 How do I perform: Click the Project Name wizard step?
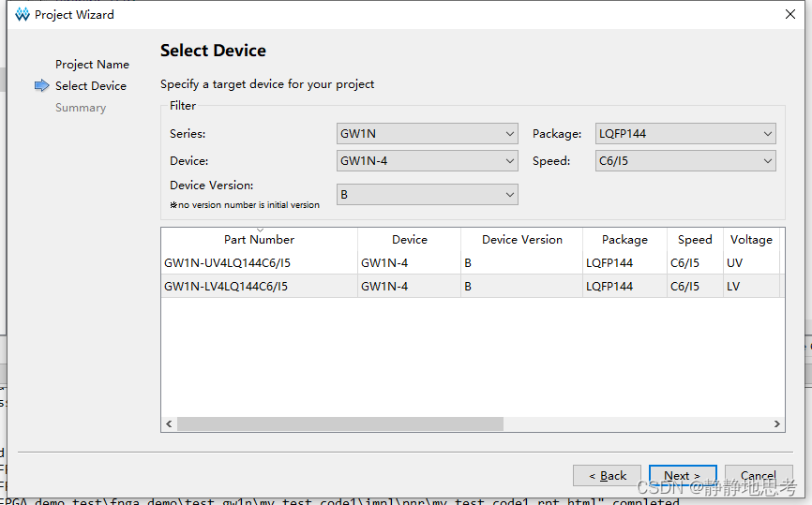click(x=92, y=64)
